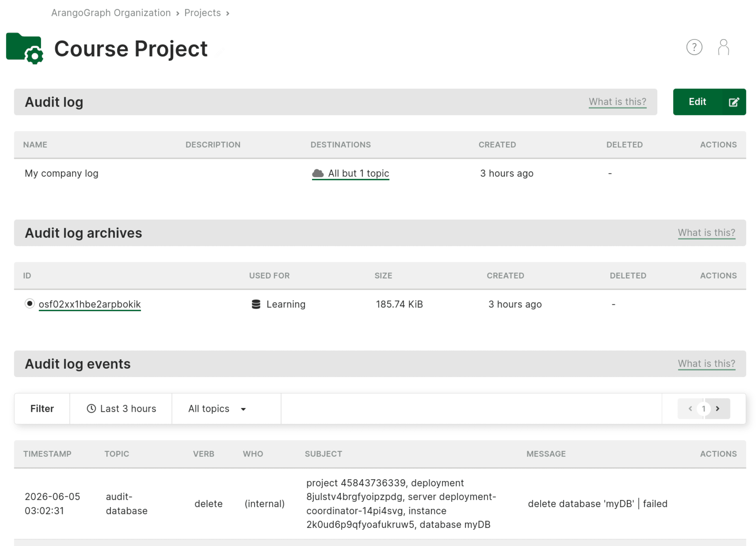
Task: Click the Audit log events heading
Action: pyautogui.click(x=78, y=364)
